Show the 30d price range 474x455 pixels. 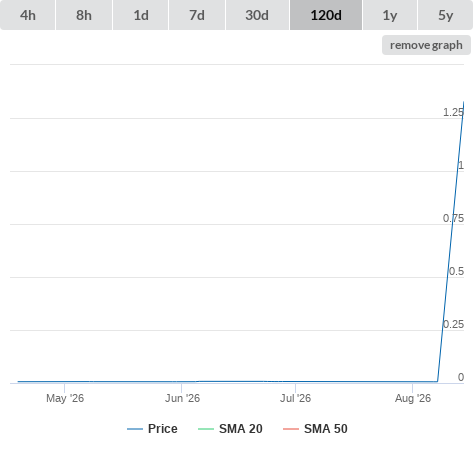pos(257,15)
